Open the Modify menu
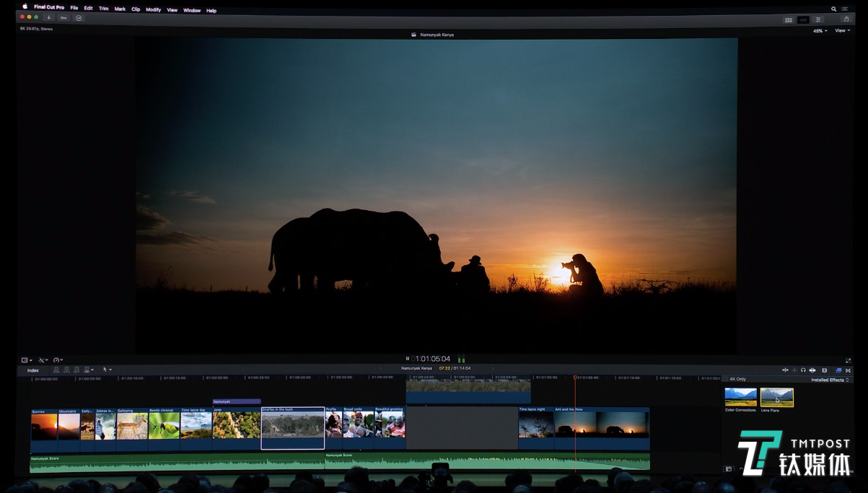Screen dimensions: 868x493 pos(153,9)
